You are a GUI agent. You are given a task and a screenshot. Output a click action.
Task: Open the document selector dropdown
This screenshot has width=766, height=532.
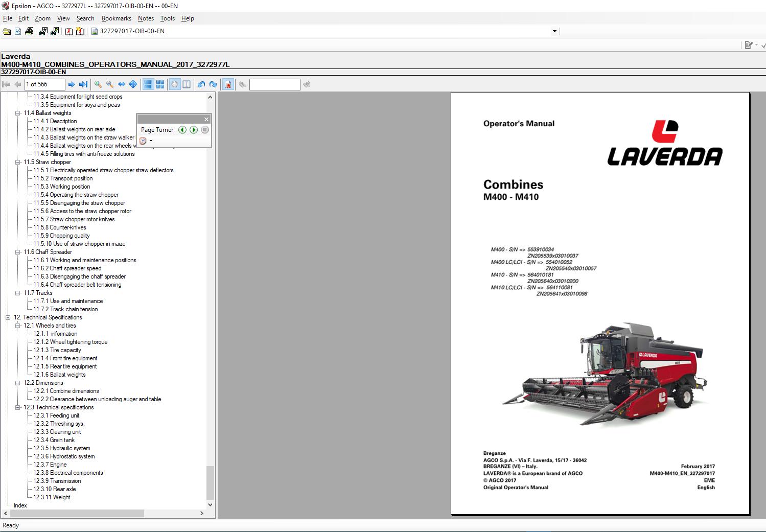pyautogui.click(x=554, y=32)
